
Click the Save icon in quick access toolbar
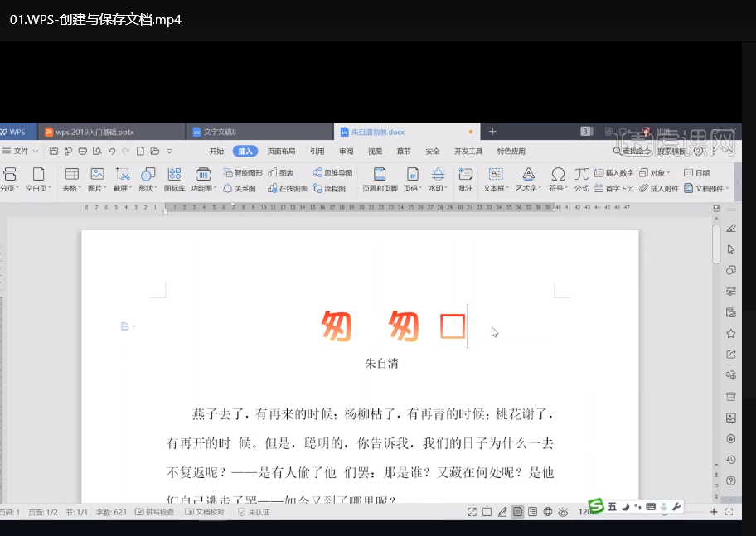tap(54, 151)
